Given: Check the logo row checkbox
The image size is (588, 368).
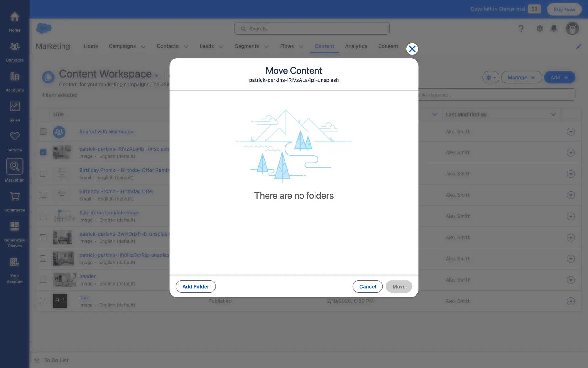Looking at the screenshot, I should click(43, 301).
